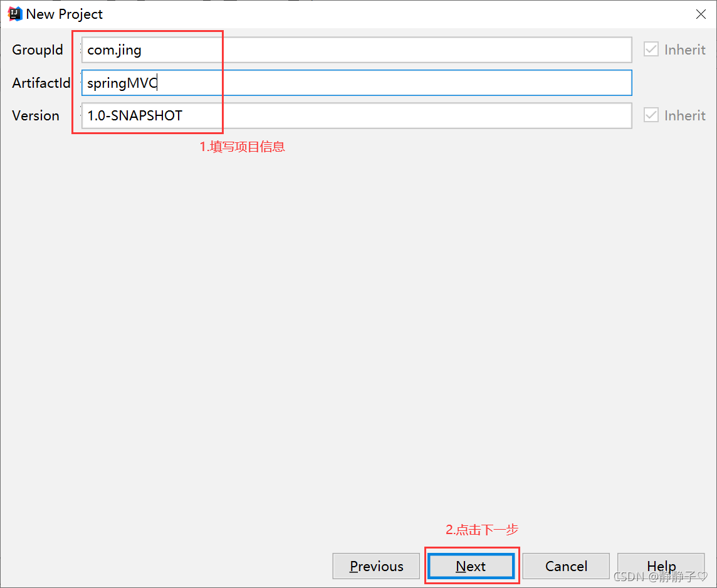Image resolution: width=717 pixels, height=588 pixels.
Task: Toggle the Inherit checkbox next to Version
Action: 651,115
